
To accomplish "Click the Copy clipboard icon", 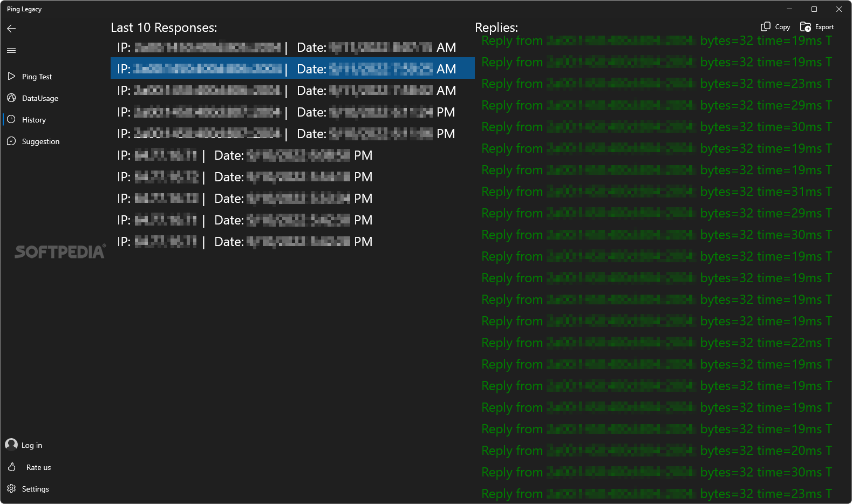I will (766, 27).
